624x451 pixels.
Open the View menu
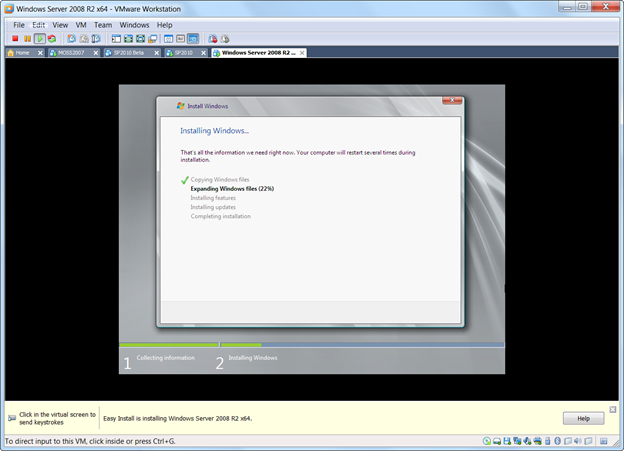60,25
